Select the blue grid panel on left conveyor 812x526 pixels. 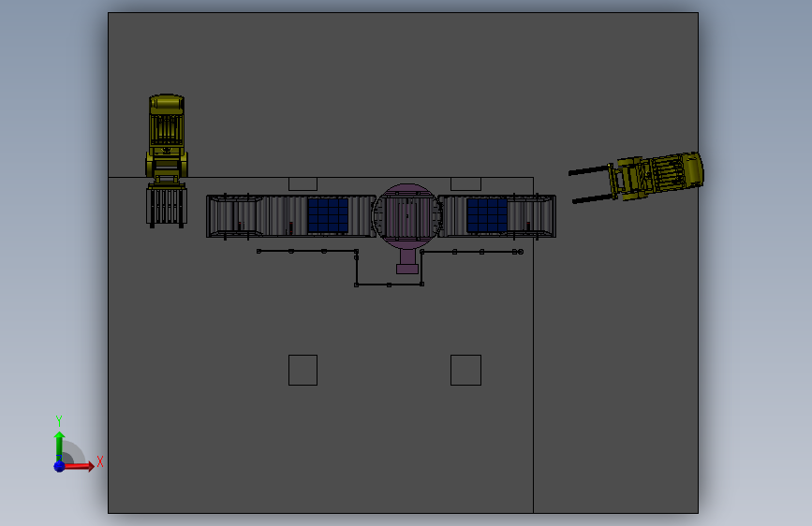pos(329,215)
